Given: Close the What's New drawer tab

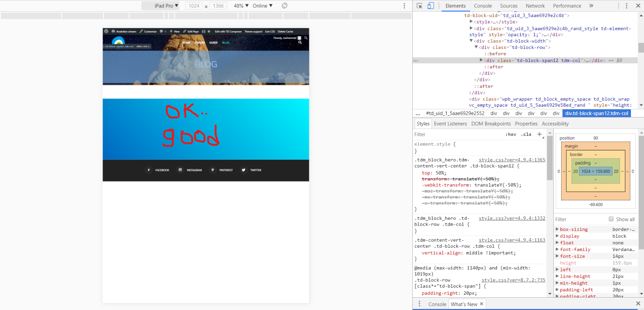Looking at the screenshot, I should (482, 304).
